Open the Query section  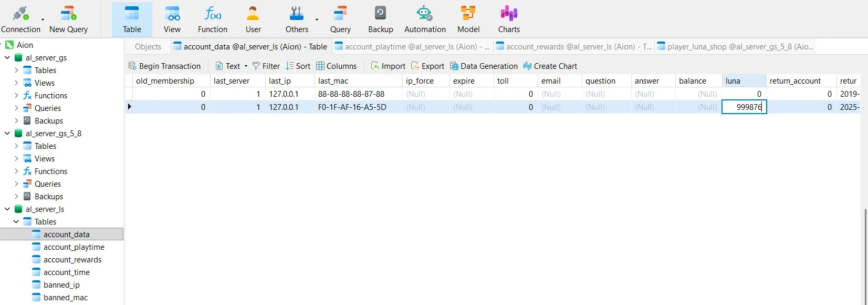coord(340,19)
